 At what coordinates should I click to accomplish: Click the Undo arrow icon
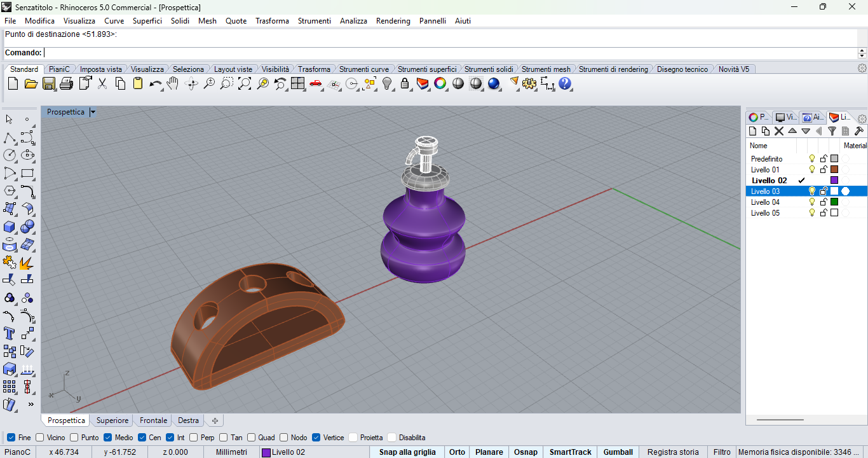pos(155,83)
